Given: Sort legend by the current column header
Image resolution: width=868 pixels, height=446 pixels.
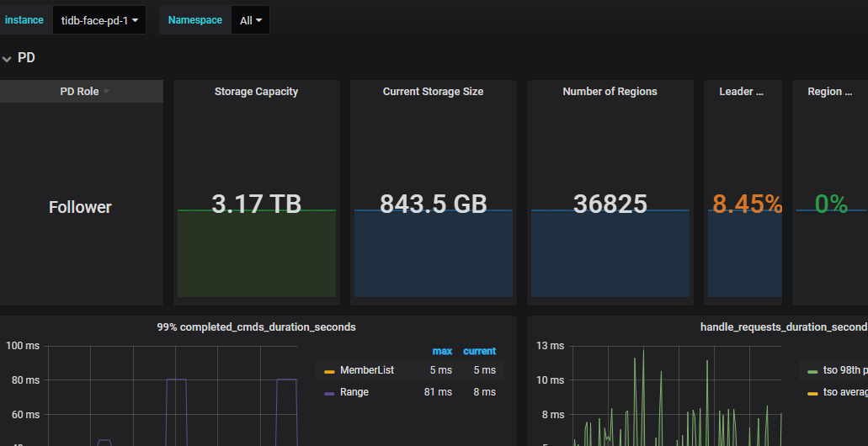Looking at the screenshot, I should (x=479, y=351).
